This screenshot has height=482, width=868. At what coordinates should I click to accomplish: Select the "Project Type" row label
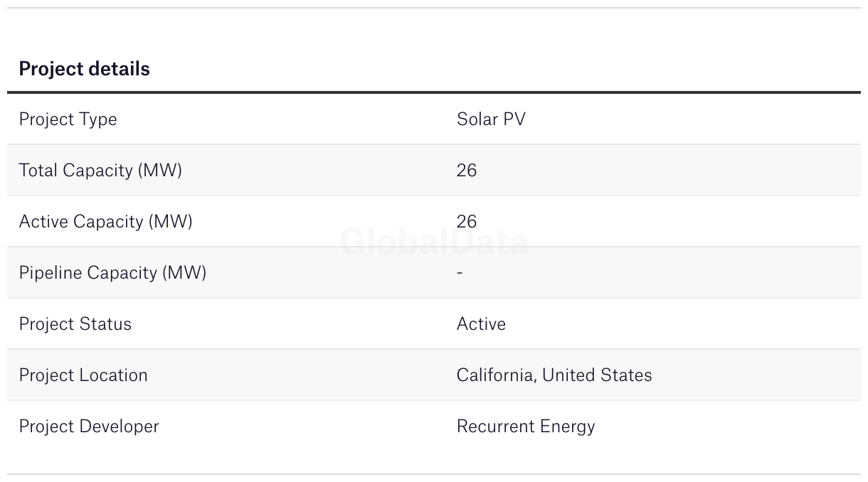[x=68, y=119]
